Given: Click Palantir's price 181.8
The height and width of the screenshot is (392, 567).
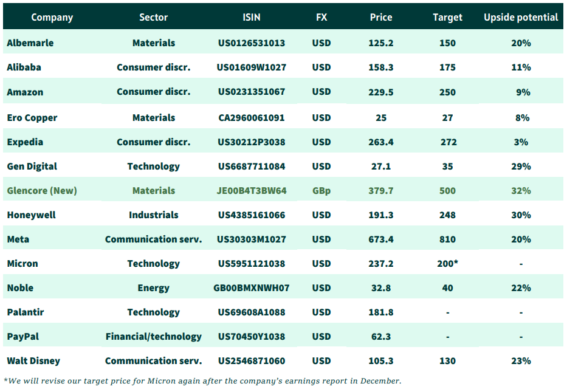Looking at the screenshot, I should pos(381,312).
